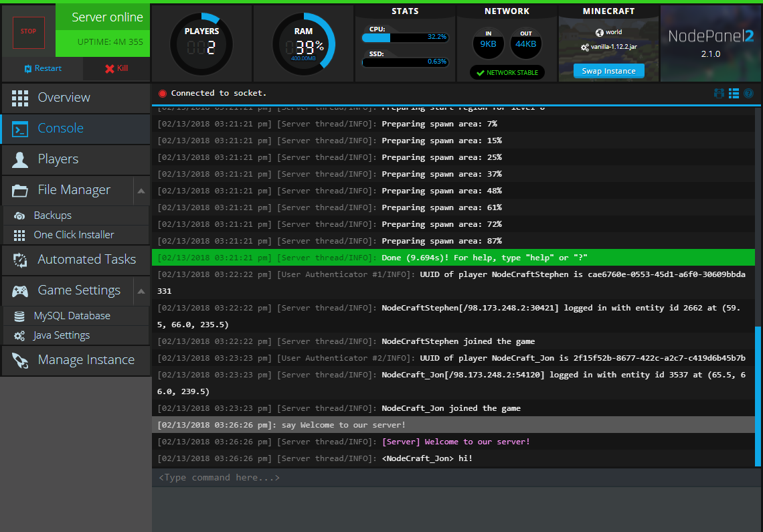This screenshot has height=532, width=763.
Task: Go to the Players section
Action: [x=58, y=159]
